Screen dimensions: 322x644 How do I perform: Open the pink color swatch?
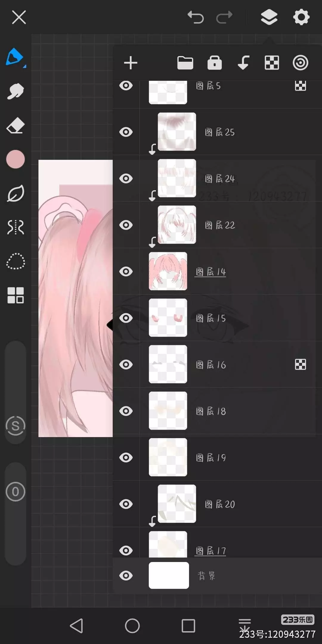[x=16, y=159]
